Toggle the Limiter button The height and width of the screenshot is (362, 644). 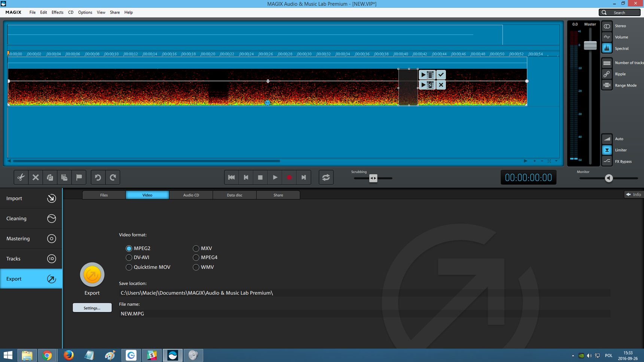(x=607, y=150)
